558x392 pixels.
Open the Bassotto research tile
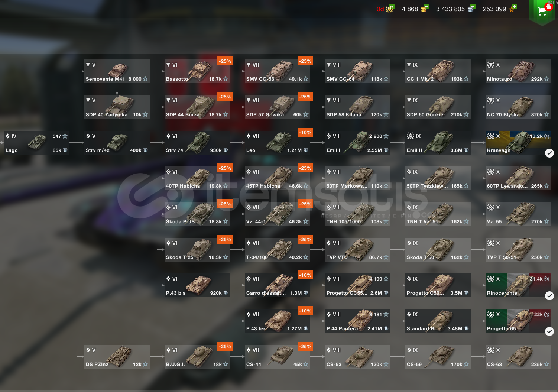click(197, 71)
